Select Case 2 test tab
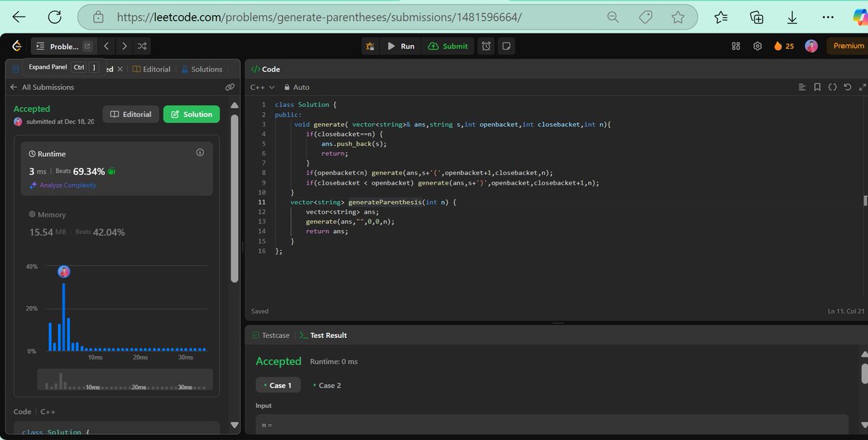Viewport: 868px width, 440px height. (x=327, y=385)
